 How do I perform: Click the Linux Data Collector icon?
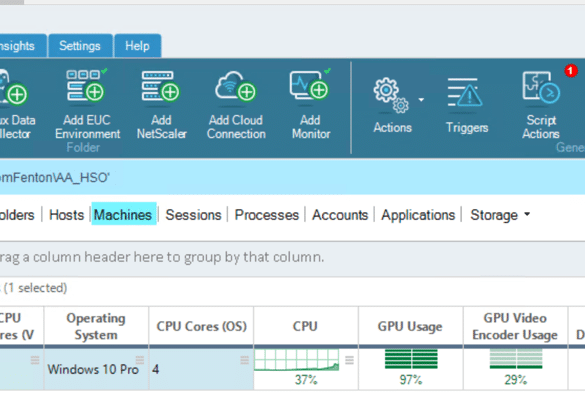pos(13,87)
